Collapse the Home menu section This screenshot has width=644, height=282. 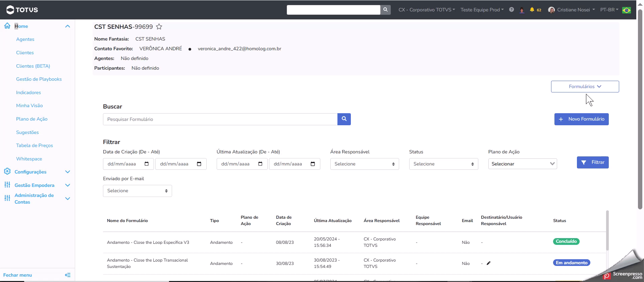67,26
